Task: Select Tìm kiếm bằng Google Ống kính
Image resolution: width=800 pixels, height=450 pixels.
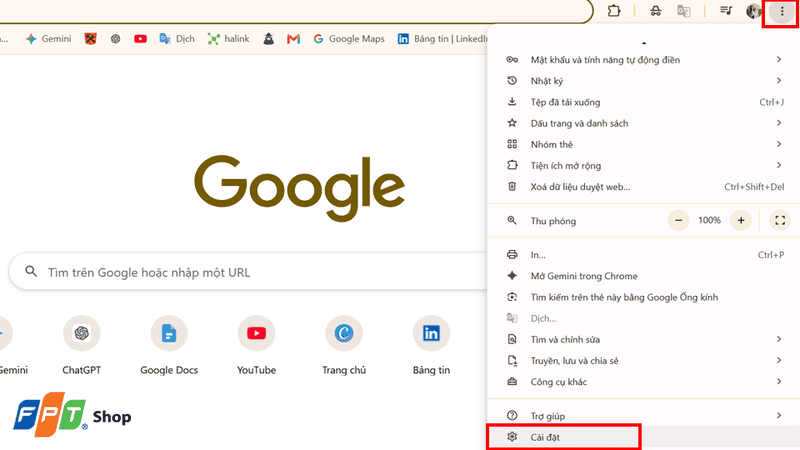Action: tap(644, 297)
